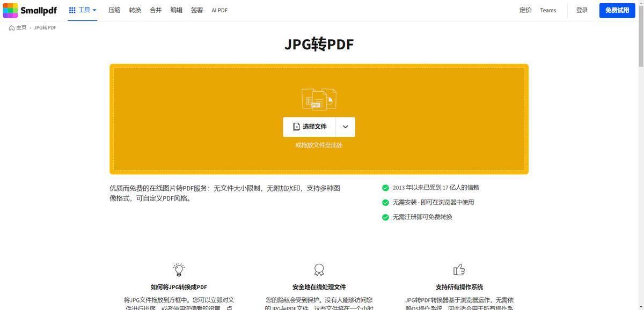The width and height of the screenshot is (644, 310).
Task: Open the 签署 navigation item
Action: click(197, 10)
